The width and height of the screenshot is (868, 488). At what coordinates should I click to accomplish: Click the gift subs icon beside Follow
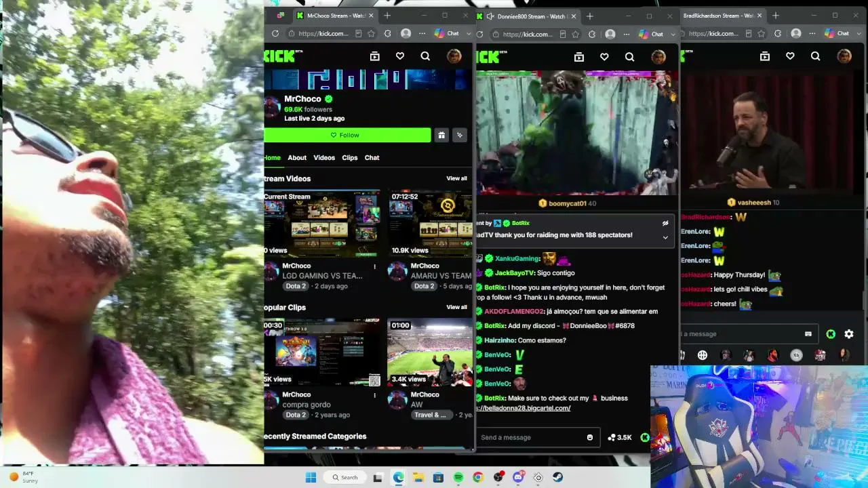point(441,135)
